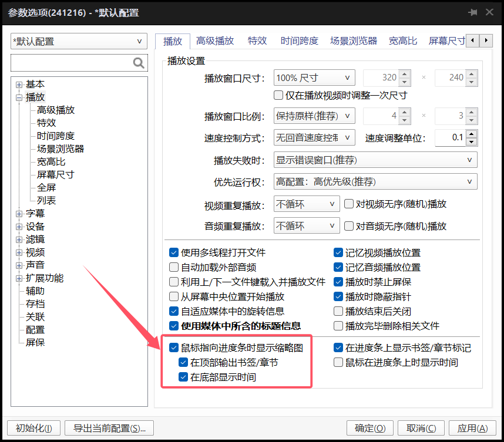Screen dimensions: 504x442
Task: Open the 播放失败时 dropdown
Action: coord(375,160)
